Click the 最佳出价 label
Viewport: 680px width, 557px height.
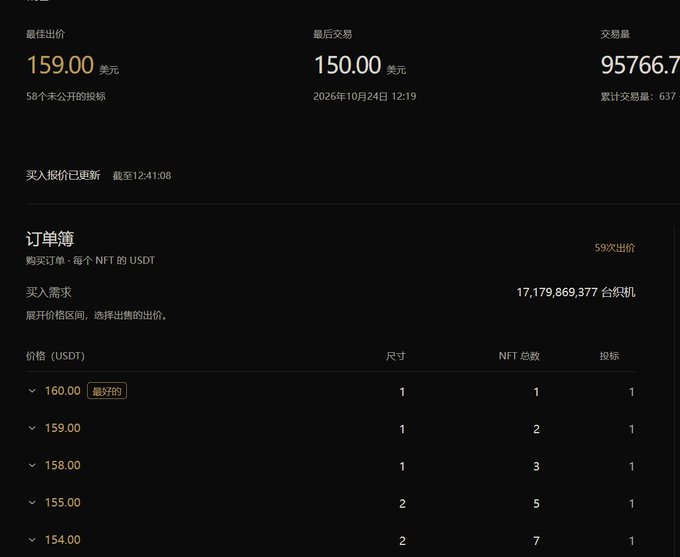(46, 34)
